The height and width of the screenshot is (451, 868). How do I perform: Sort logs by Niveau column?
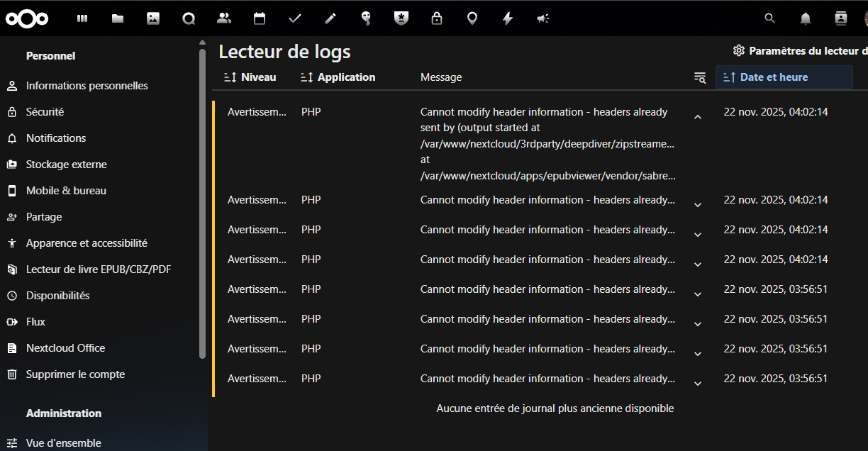tap(250, 77)
